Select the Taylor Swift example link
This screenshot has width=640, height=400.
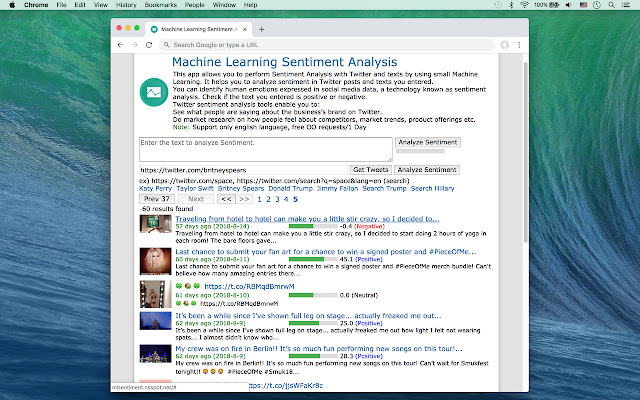(x=195, y=188)
